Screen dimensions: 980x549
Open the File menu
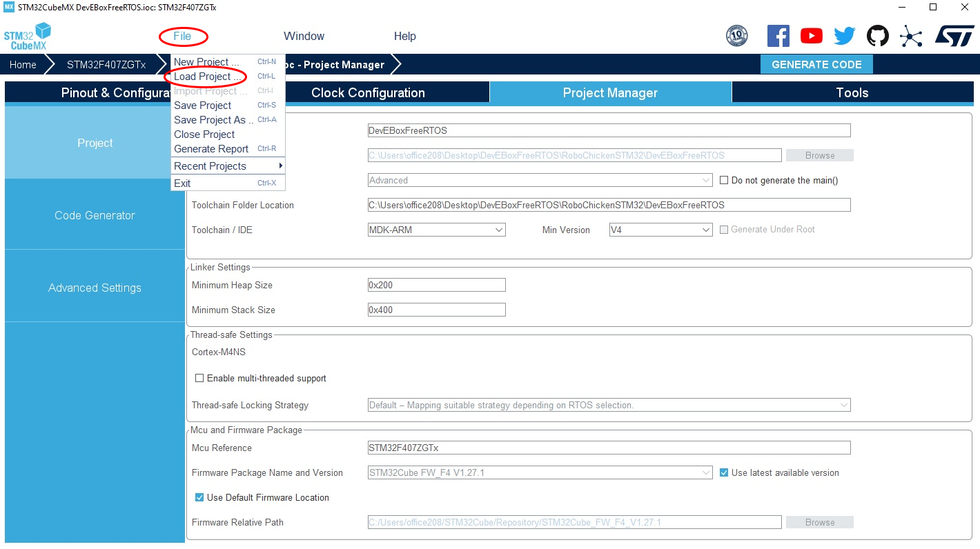182,36
